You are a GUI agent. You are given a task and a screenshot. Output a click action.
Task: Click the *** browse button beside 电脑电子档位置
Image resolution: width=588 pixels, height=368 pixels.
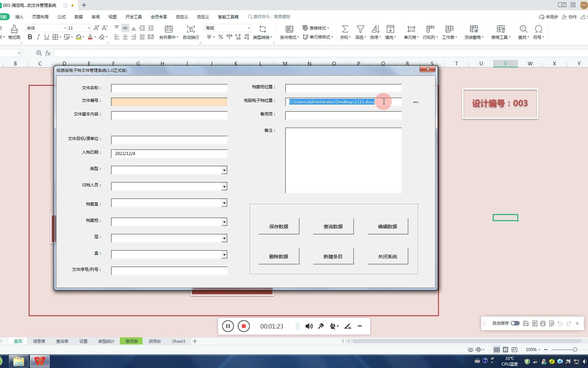(x=415, y=102)
